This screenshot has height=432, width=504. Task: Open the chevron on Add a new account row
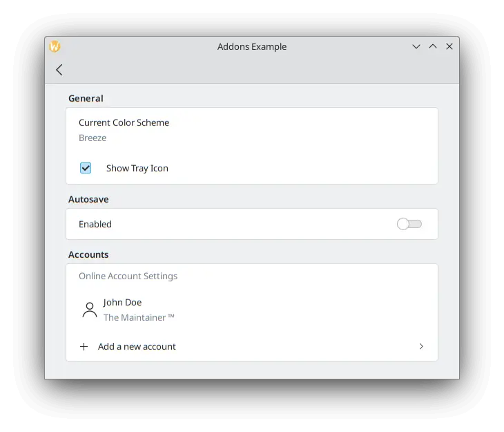(421, 346)
